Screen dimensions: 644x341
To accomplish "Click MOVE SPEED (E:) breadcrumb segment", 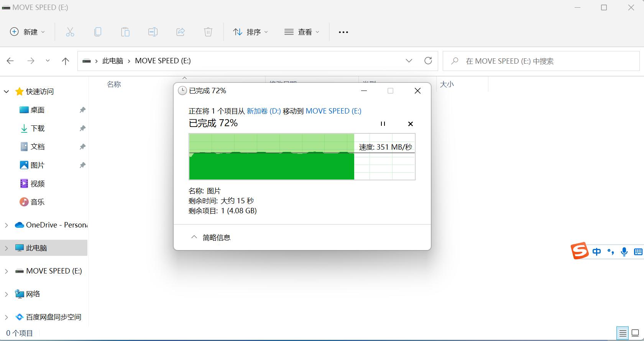I will click(163, 61).
